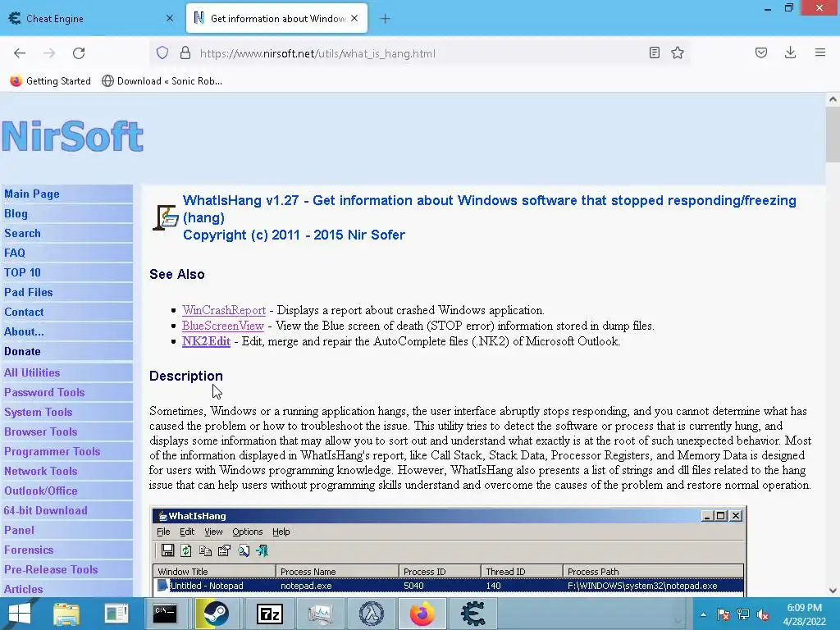Open Network Tools category
Image resolution: width=840 pixels, height=630 pixels.
[x=41, y=472]
